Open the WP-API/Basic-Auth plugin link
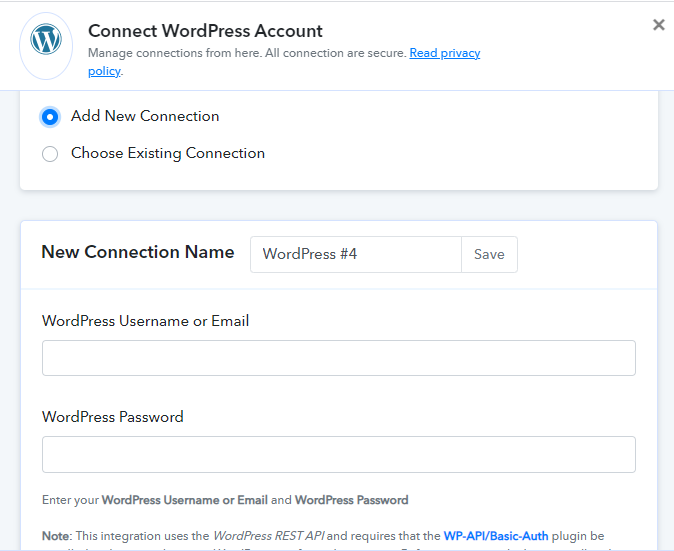 click(x=496, y=536)
